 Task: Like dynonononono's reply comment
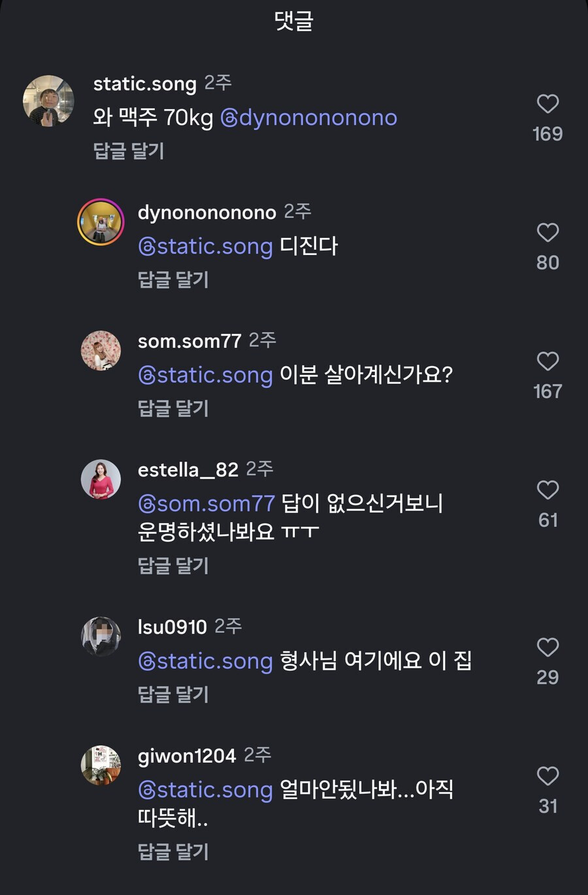point(547,233)
